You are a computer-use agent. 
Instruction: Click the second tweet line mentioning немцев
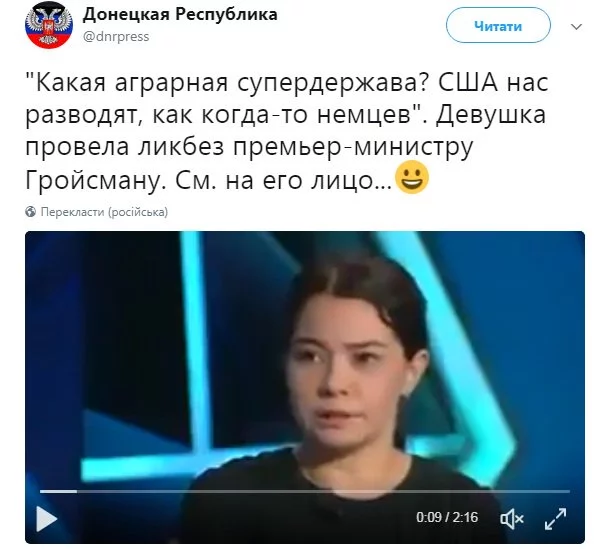[285, 115]
